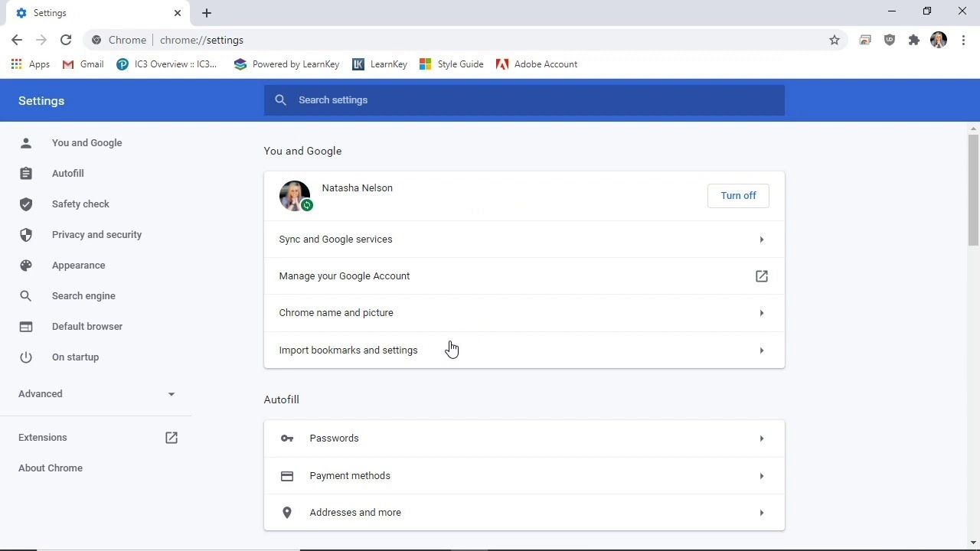Click the credit card icon for Payment methods
This screenshot has height=551, width=980.
point(287,476)
